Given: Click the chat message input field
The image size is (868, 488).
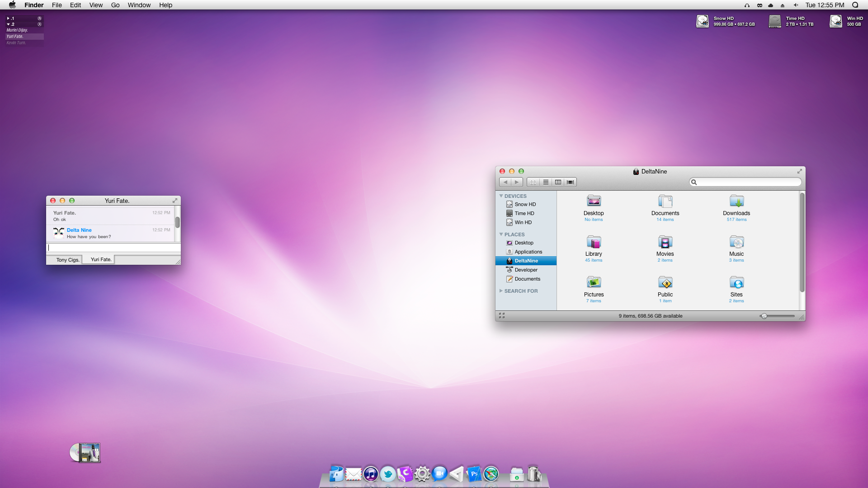Looking at the screenshot, I should (x=113, y=248).
